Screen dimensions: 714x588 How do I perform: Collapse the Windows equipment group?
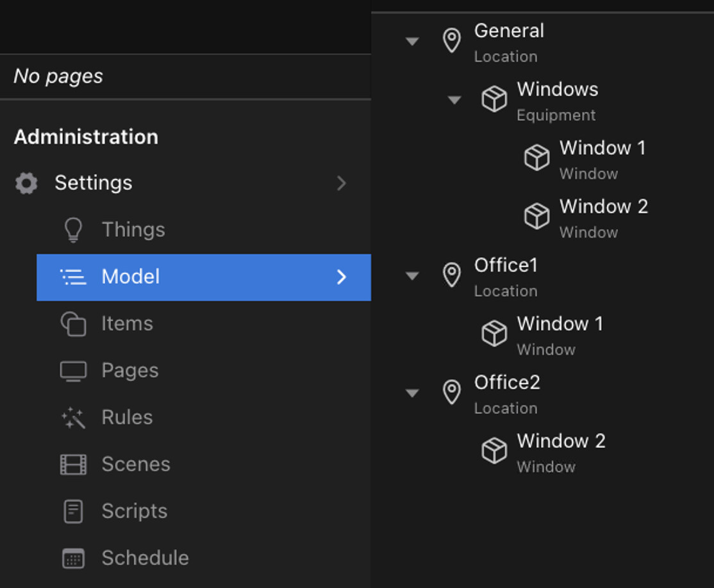click(454, 100)
